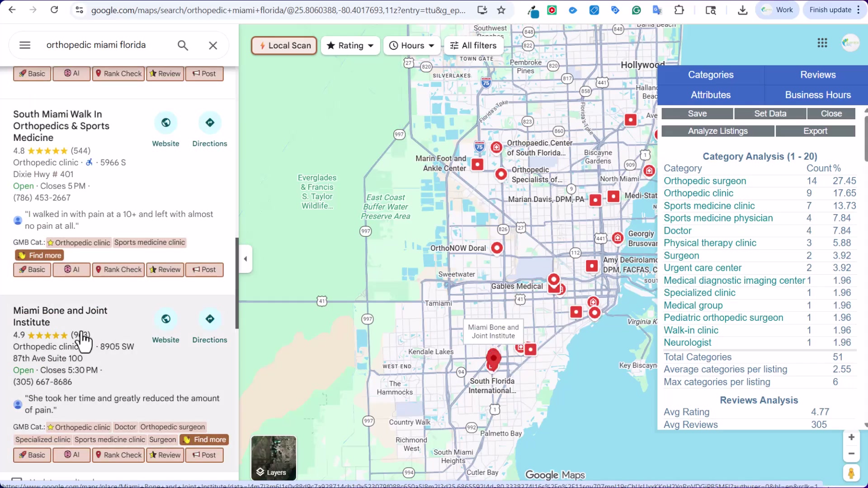Click Review for Miami Bone and Joint listing

point(165,455)
